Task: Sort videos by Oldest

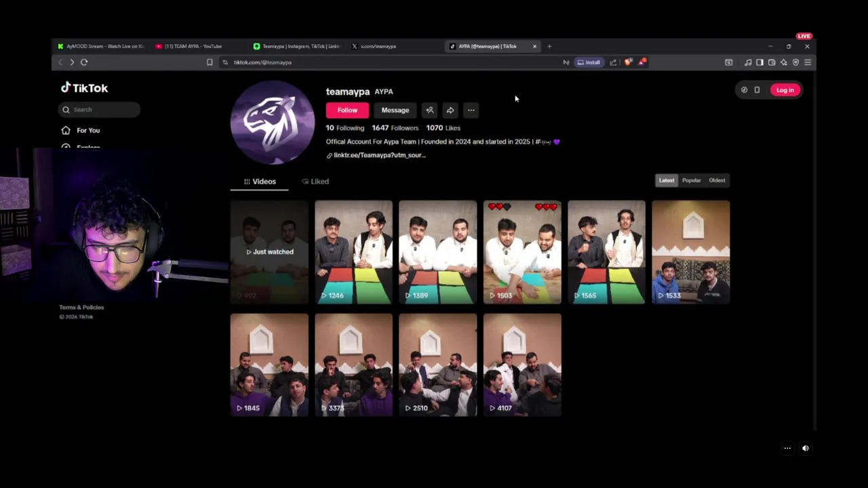Action: coord(717,180)
